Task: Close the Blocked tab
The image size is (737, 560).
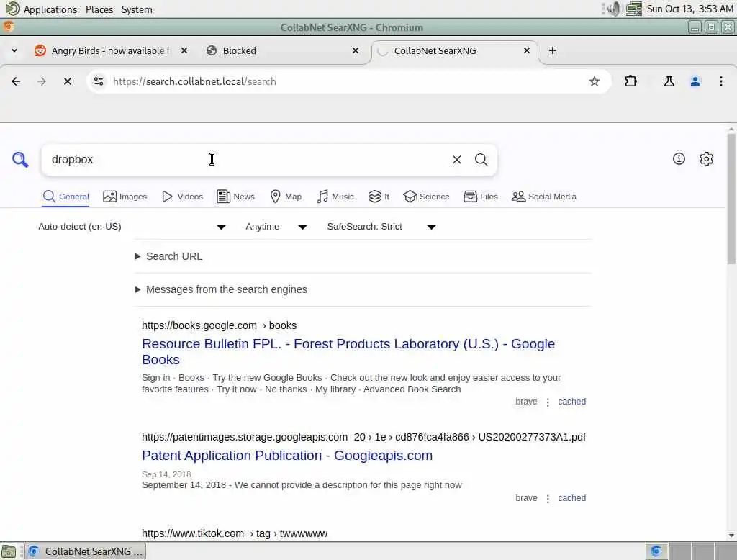Action: point(356,50)
